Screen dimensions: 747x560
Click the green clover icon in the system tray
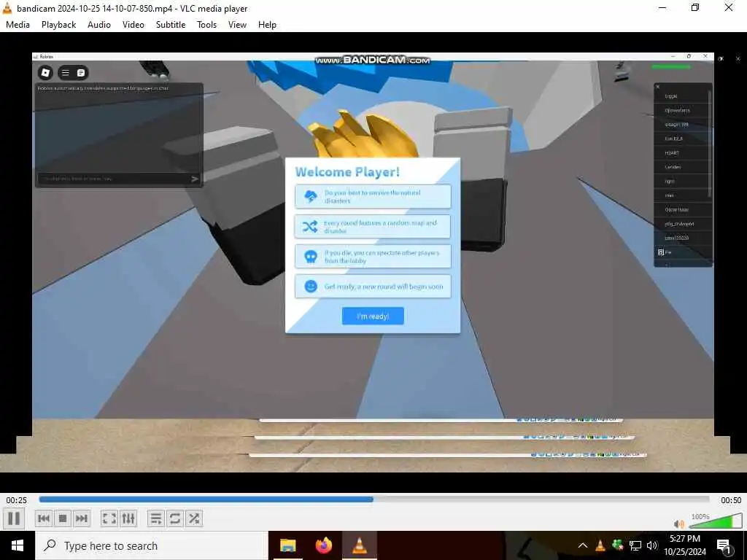coord(617,545)
